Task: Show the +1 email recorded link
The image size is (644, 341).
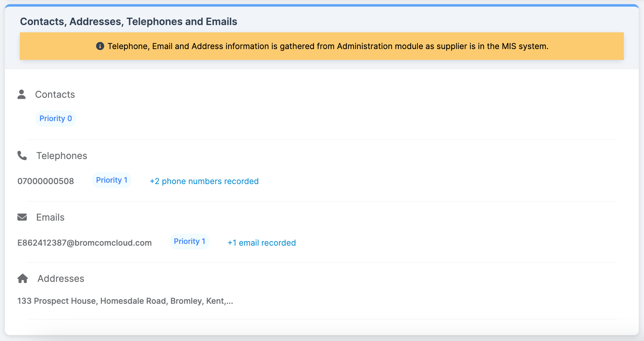Action: (x=261, y=243)
